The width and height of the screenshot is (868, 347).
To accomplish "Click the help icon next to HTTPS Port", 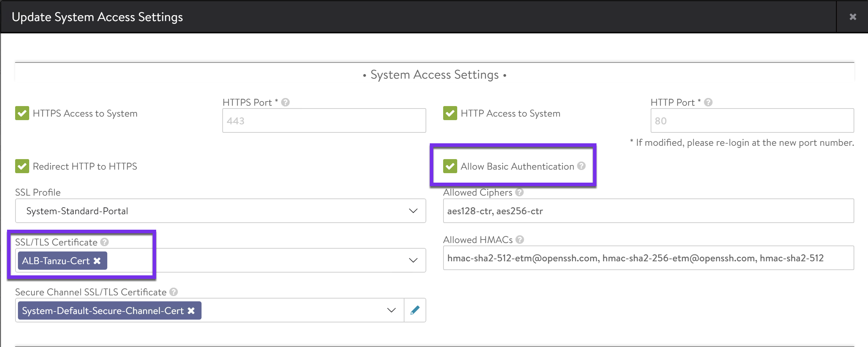I will coord(286,102).
